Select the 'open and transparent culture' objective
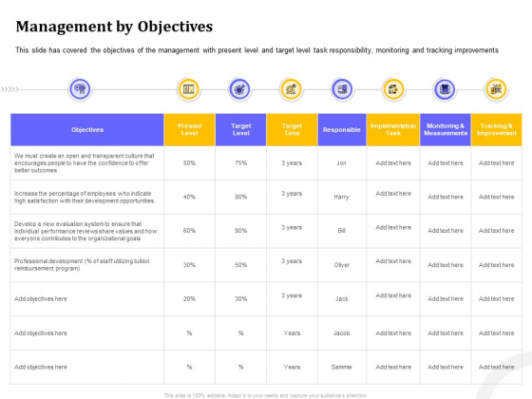The height and width of the screenshot is (399, 532). (85, 163)
